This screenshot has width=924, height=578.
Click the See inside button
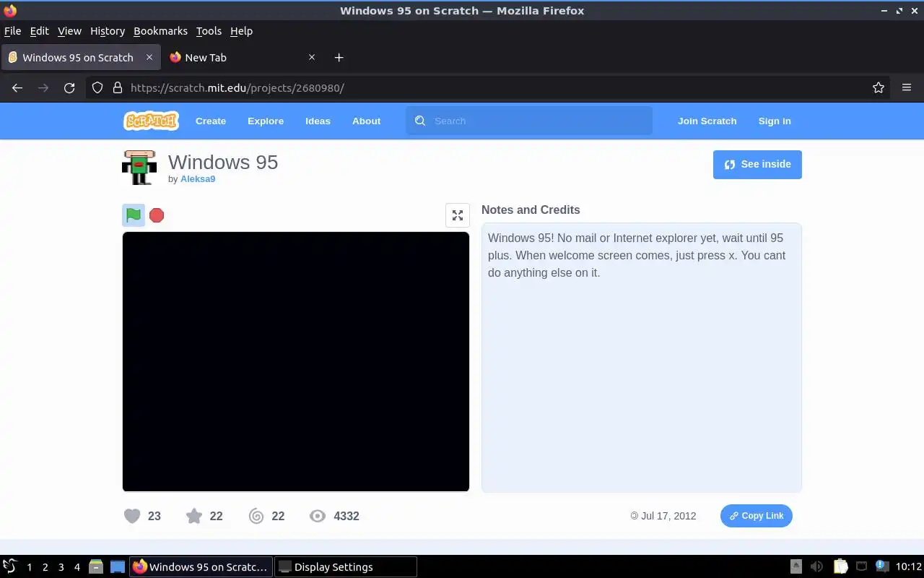(757, 164)
